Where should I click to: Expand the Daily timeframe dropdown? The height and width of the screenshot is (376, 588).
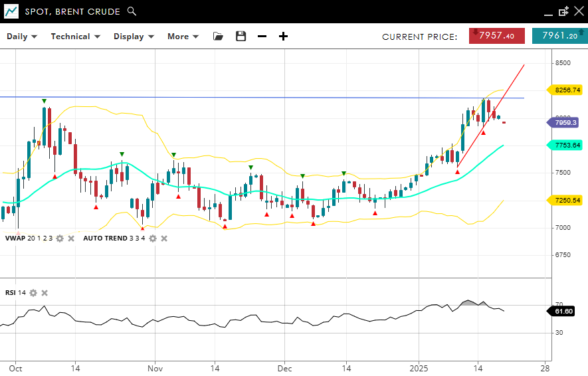tap(22, 37)
